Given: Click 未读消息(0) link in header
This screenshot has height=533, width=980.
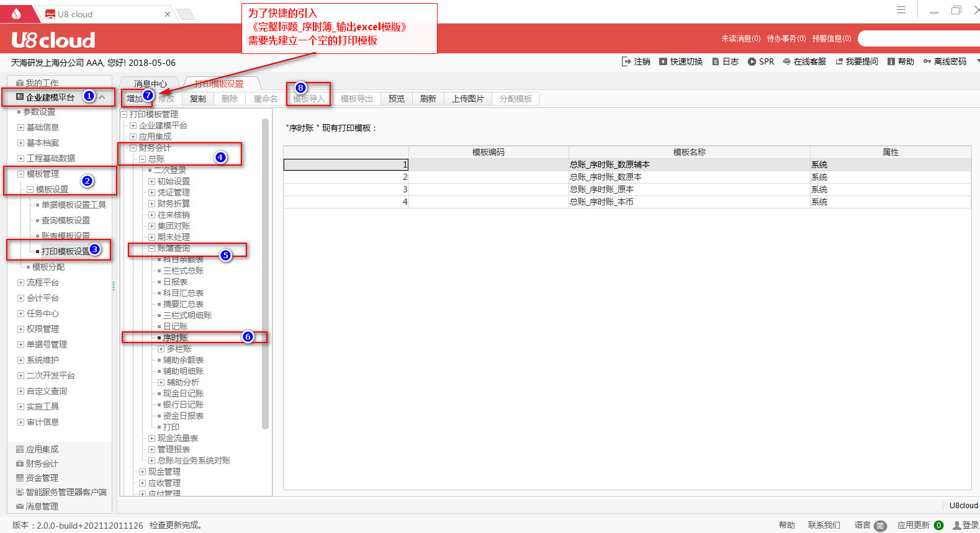Looking at the screenshot, I should pos(740,38).
